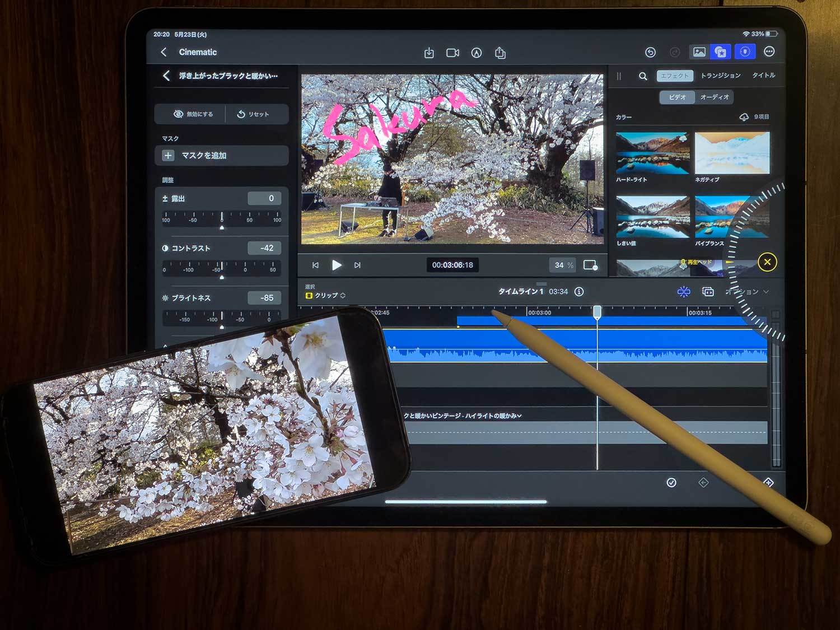840x630 pixels.
Task: Tap マスクを追加 to add mask
Action: coord(222,155)
